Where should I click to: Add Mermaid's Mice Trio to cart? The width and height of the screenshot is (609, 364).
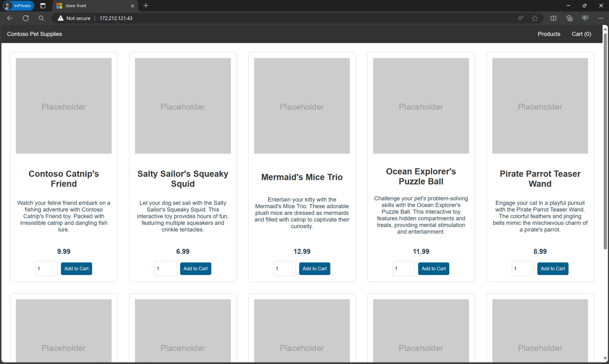pos(315,269)
